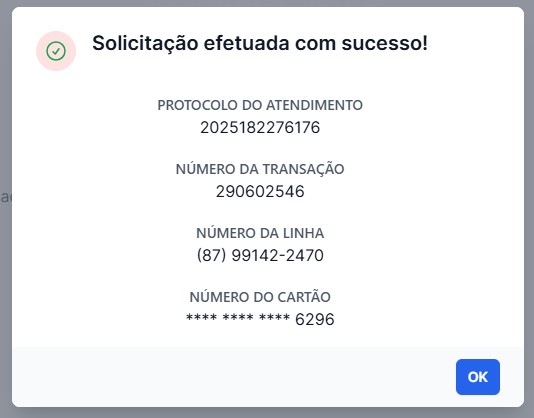Image resolution: width=534 pixels, height=418 pixels.
Task: Select the transaction number 290602546
Action: coord(260,191)
